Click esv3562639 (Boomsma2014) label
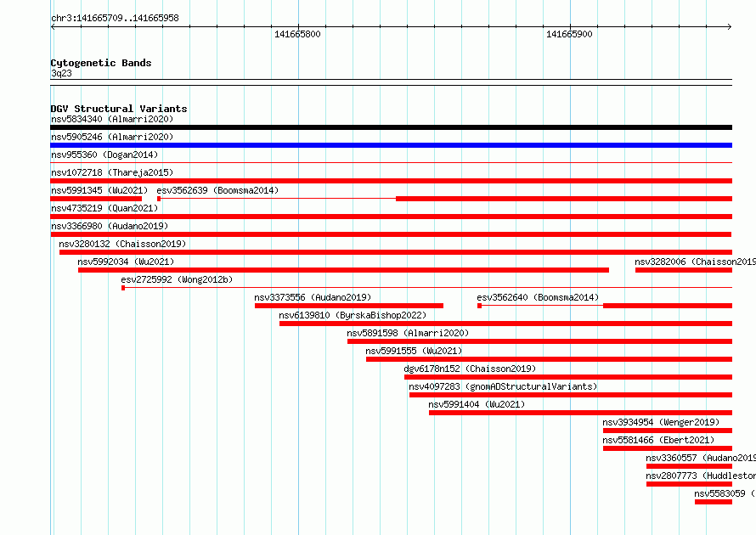Image resolution: width=756 pixels, height=535 pixels. pyautogui.click(x=217, y=190)
